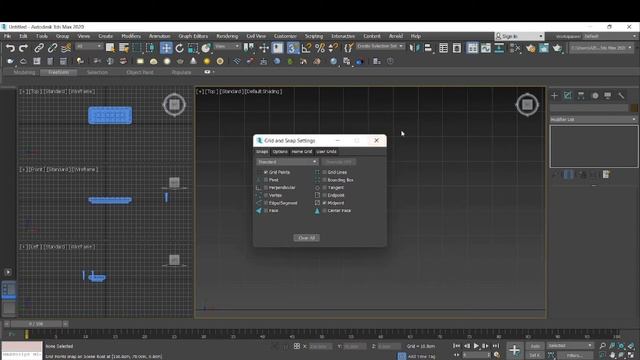Image resolution: width=640 pixels, height=360 pixels.
Task: Enable the Pivot snap checkbox
Action: (x=266, y=180)
